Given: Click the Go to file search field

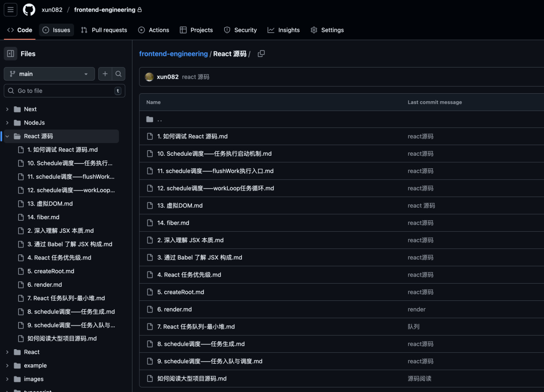Looking at the screenshot, I should point(64,91).
